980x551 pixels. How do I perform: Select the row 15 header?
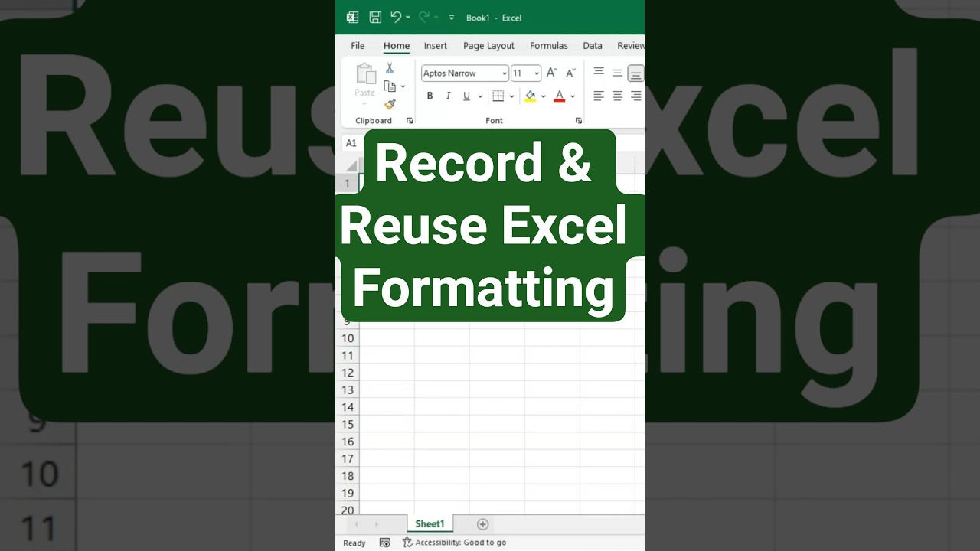coord(348,424)
